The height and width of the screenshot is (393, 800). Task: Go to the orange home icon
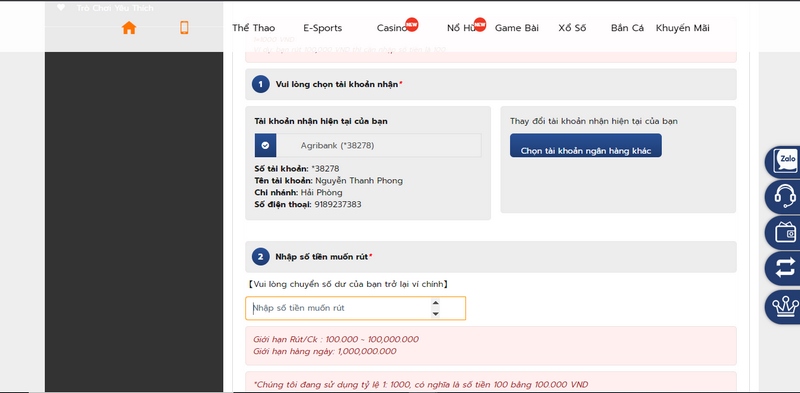[129, 28]
